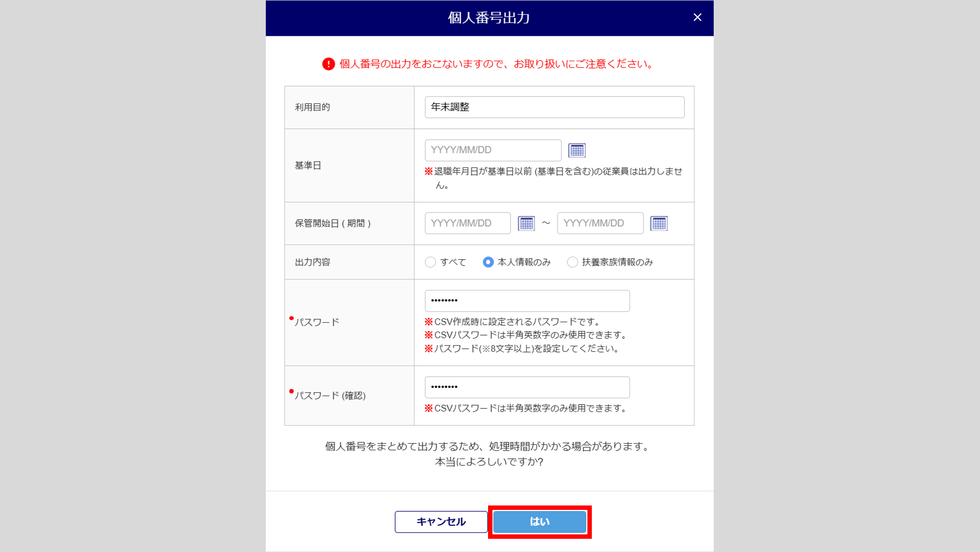Focus the 利用目的 text field

(x=554, y=107)
